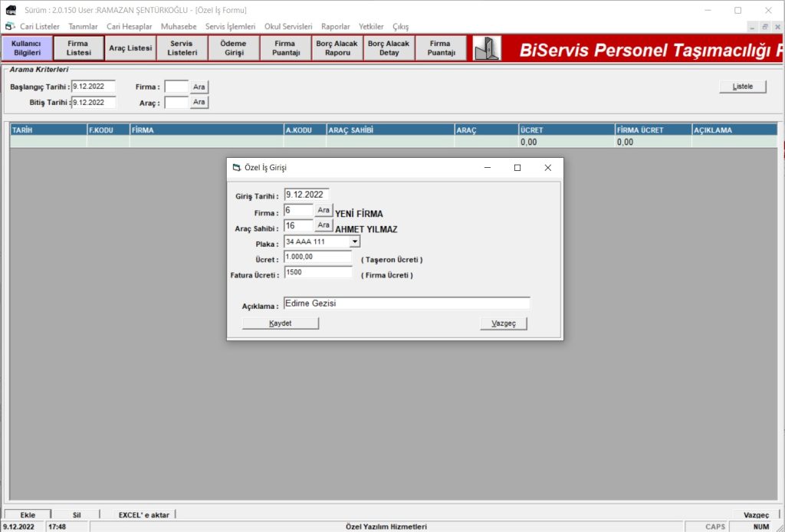Click the Başlangıç Tarihi date field
The width and height of the screenshot is (785, 532).
[93, 87]
